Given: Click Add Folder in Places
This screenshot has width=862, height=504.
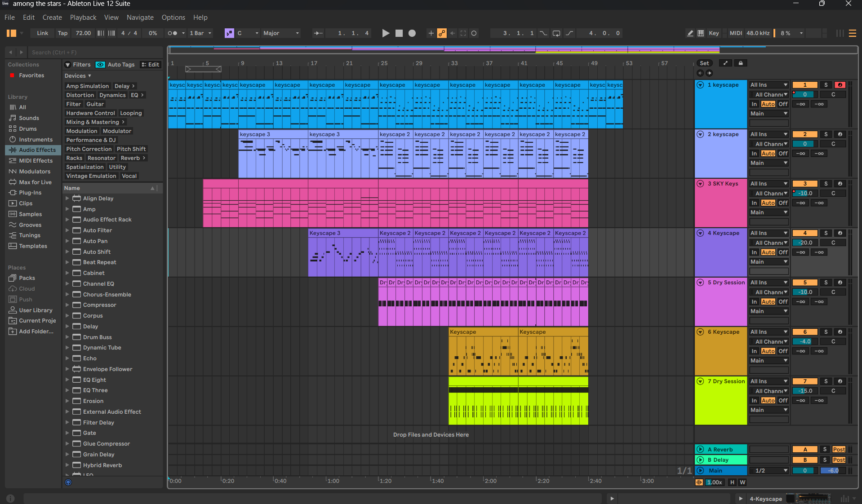Looking at the screenshot, I should 36,332.
